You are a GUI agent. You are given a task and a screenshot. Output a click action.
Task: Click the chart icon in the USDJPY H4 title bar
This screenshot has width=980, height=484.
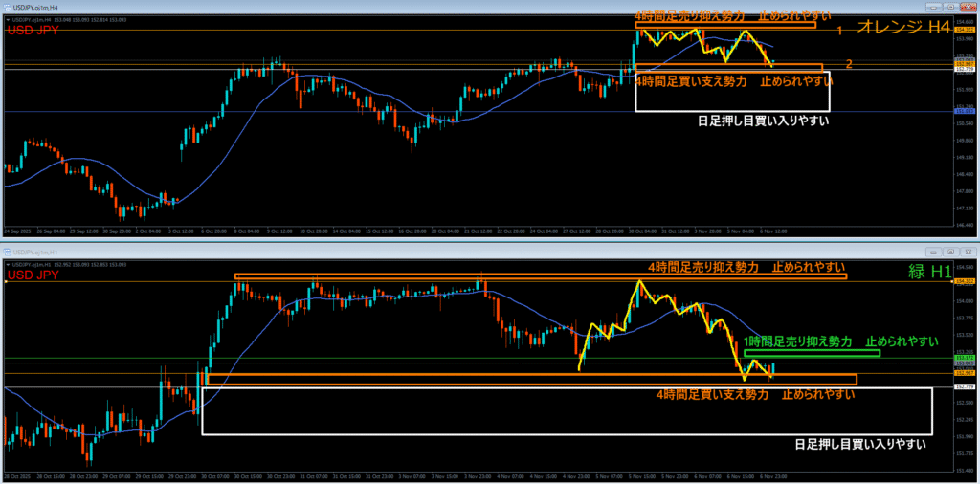8,7
